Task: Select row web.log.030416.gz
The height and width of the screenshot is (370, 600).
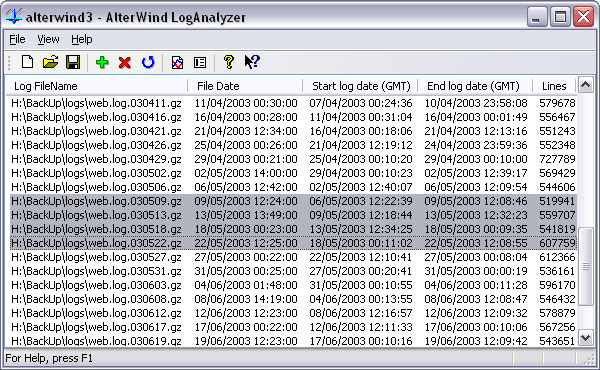Action: pos(293,117)
